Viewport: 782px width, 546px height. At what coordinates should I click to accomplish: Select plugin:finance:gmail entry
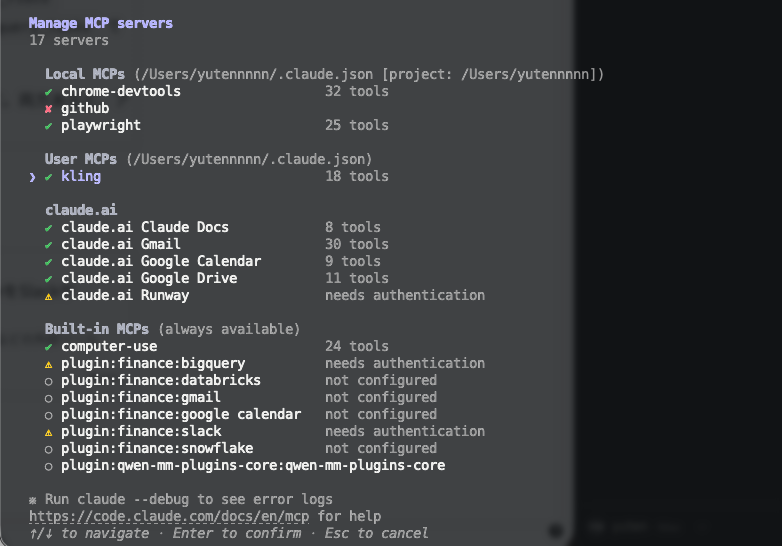pos(240,397)
